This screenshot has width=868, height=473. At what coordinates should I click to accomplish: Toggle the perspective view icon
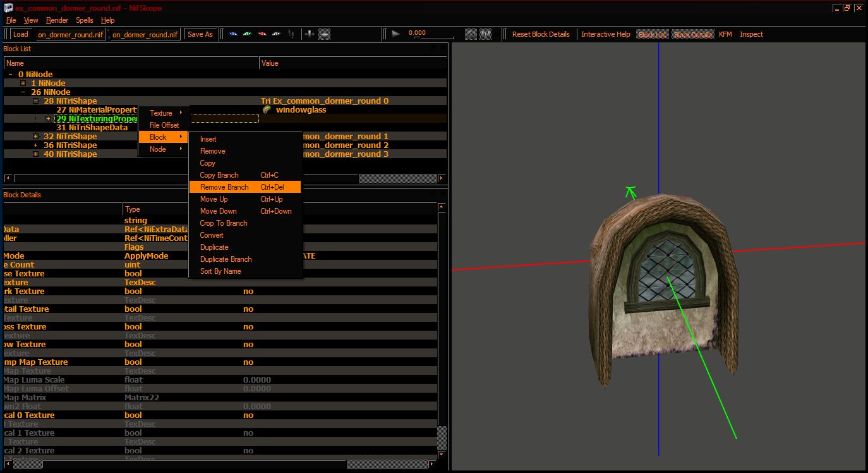pos(324,34)
